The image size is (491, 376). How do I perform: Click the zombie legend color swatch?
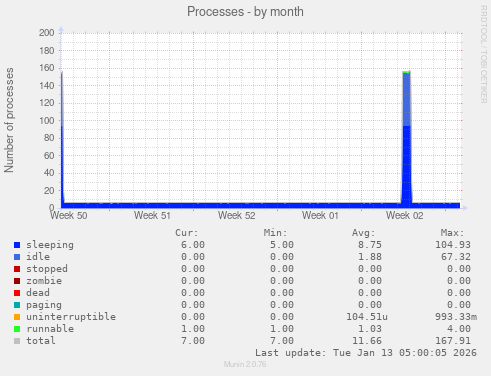(x=17, y=281)
